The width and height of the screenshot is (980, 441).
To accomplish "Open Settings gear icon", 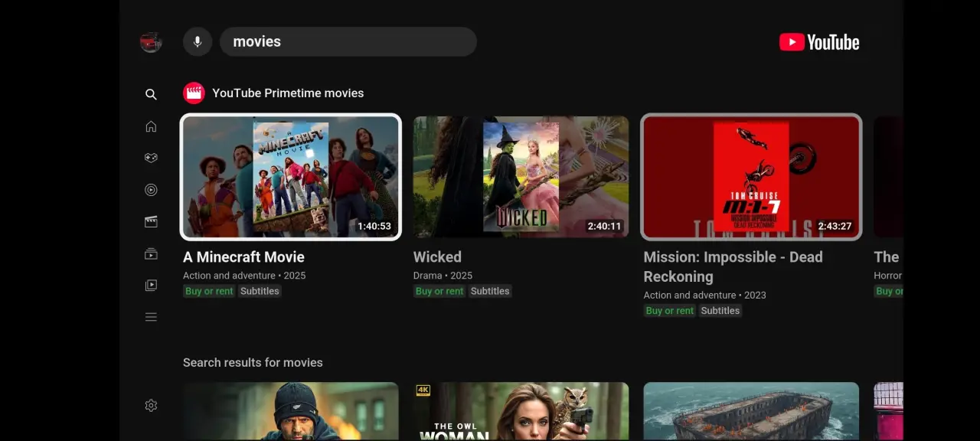I will tap(151, 406).
